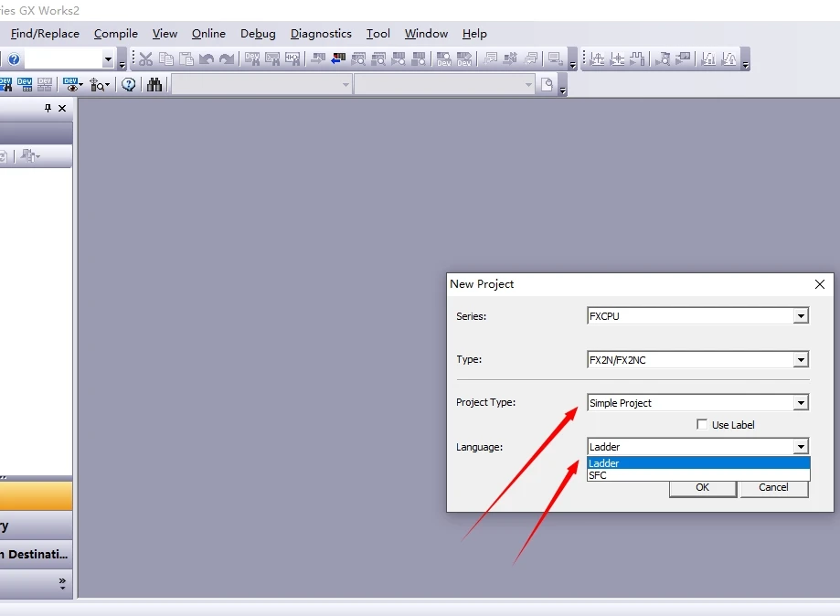This screenshot has width=840, height=616.
Task: Close the navigation side panel
Action: coord(62,108)
